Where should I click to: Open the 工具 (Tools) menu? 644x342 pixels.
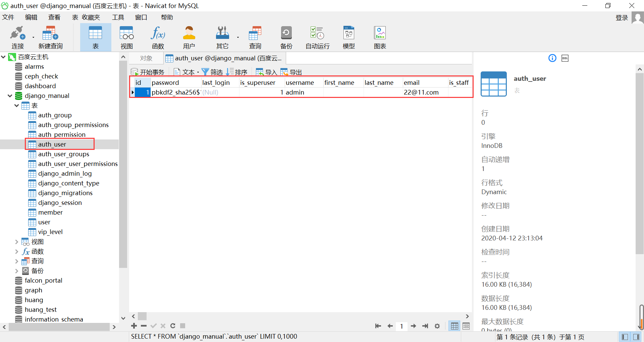point(118,17)
